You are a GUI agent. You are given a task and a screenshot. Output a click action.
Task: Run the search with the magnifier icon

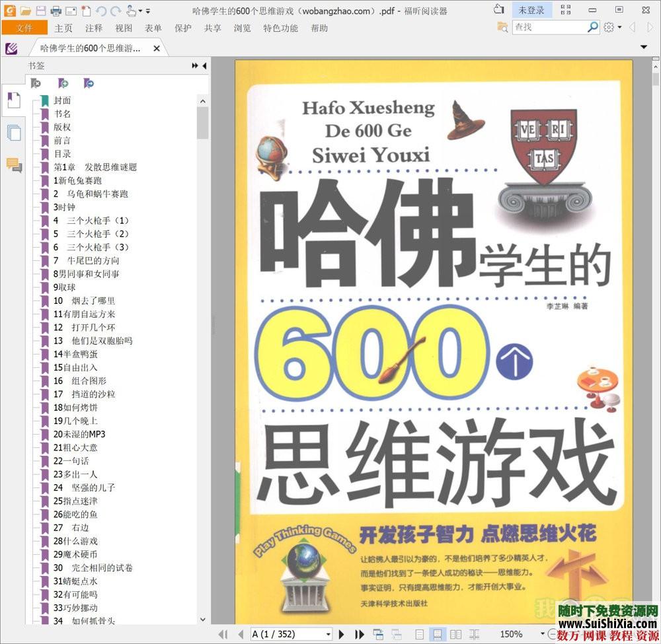click(x=593, y=27)
